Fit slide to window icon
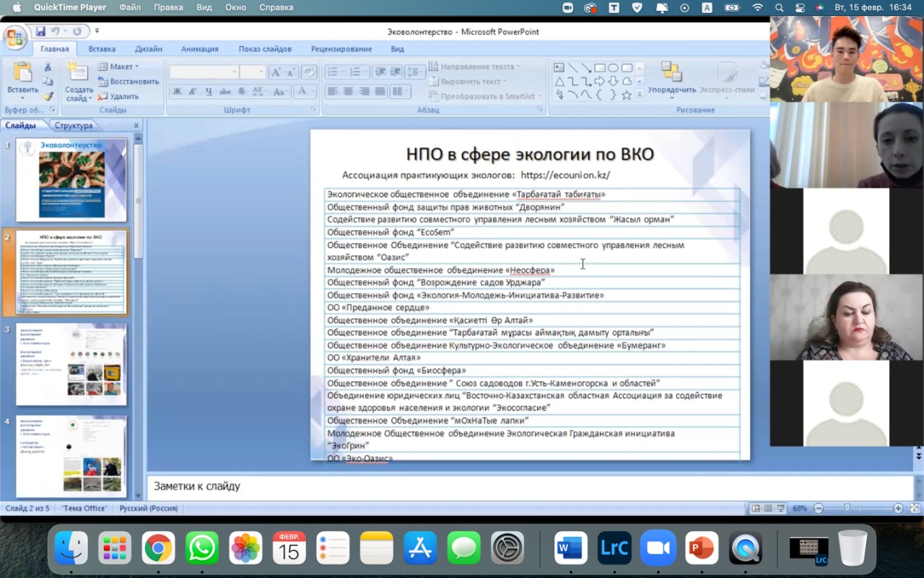 tap(915, 508)
